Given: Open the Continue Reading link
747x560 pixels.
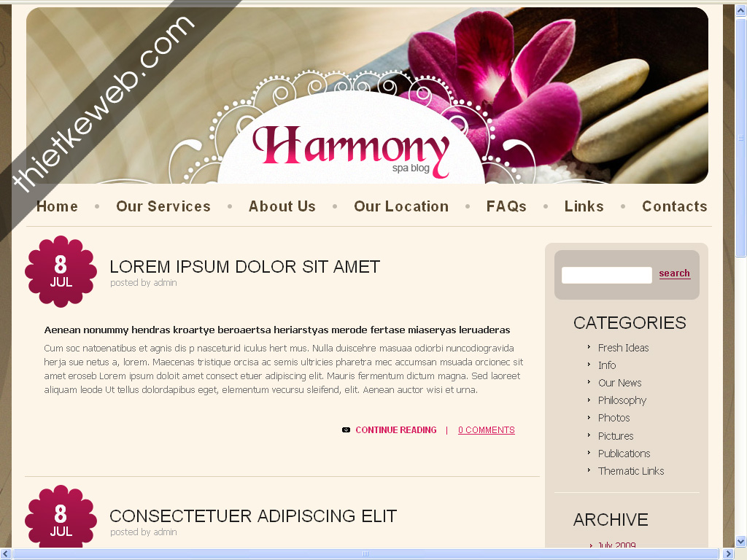Looking at the screenshot, I should (x=396, y=430).
